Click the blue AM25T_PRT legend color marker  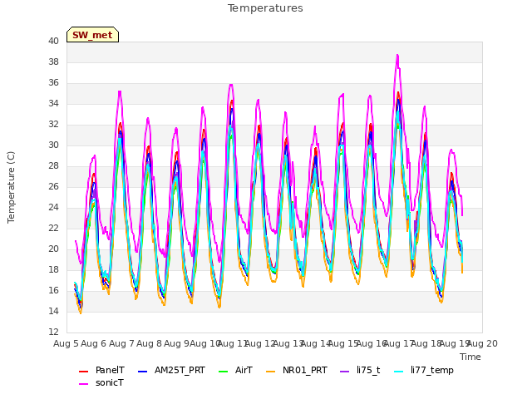coord(143,372)
